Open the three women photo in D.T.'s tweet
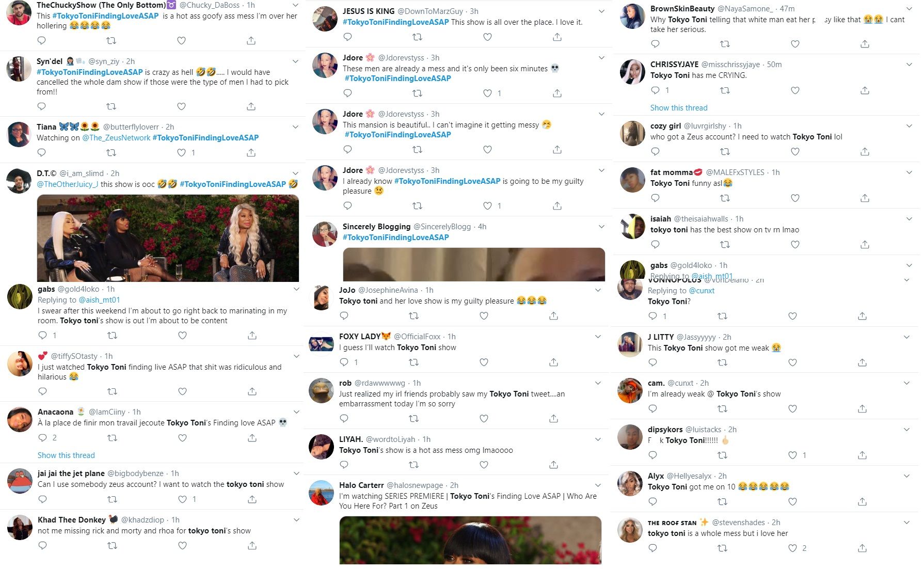This screenshot has width=924, height=569. (x=168, y=238)
